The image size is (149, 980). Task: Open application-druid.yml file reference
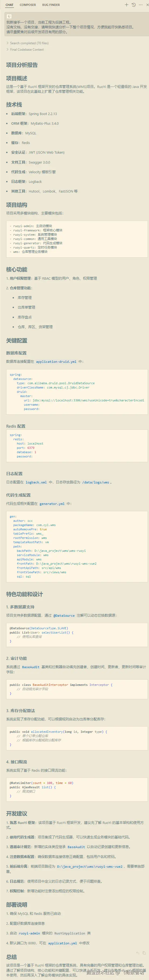(56, 361)
